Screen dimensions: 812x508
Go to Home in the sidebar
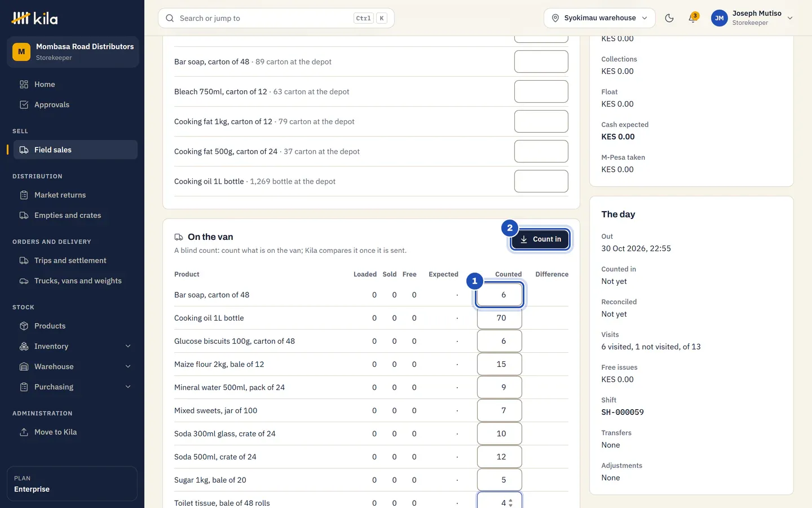pos(76,84)
